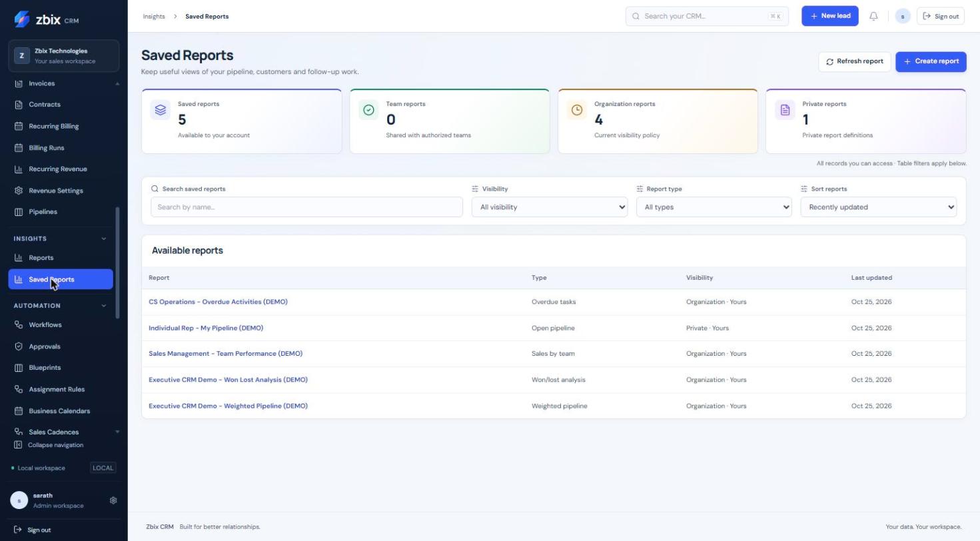
Task: Open Reports in the sidebar
Action: point(61,258)
